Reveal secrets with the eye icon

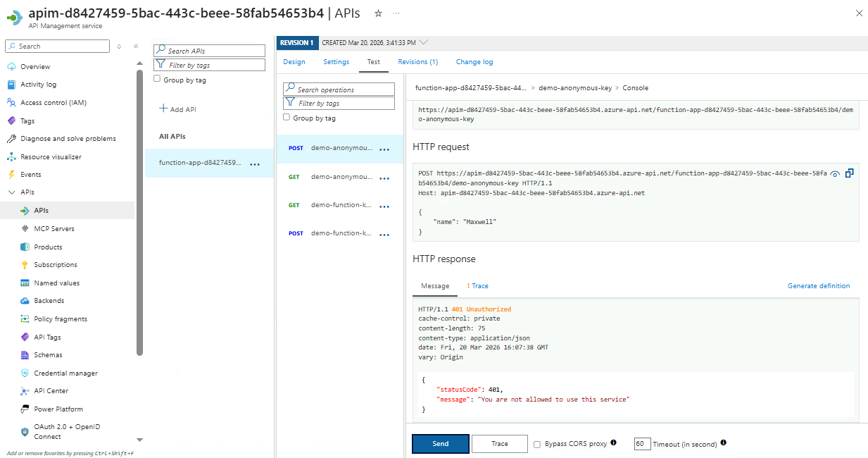[835, 173]
